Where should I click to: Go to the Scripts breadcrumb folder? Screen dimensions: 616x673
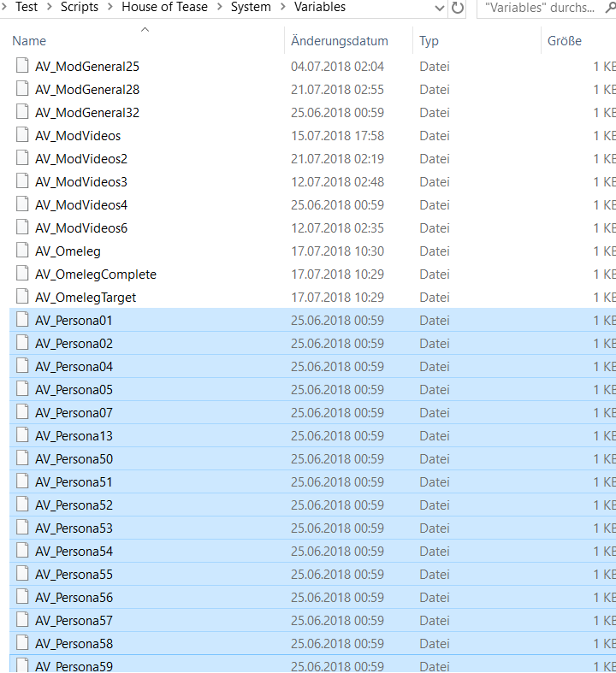click(x=80, y=7)
